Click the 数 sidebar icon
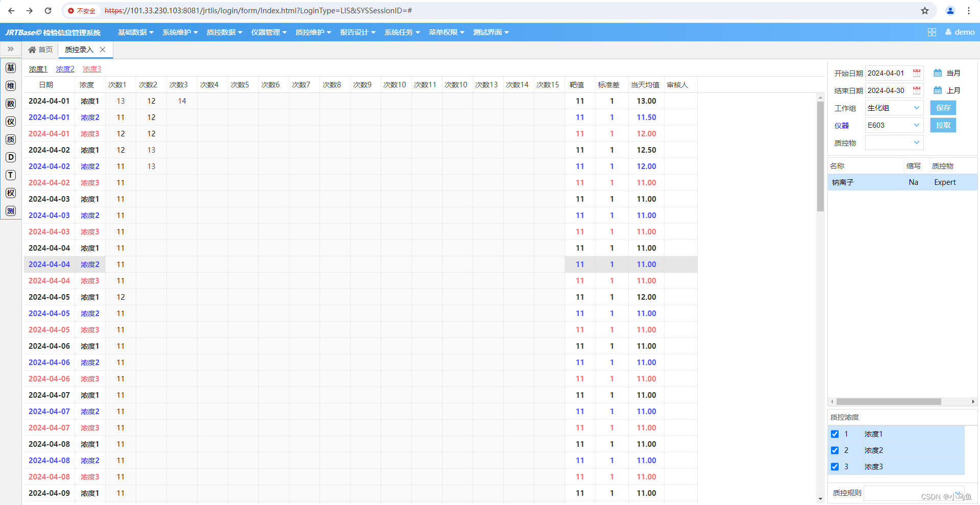The height and width of the screenshot is (505, 980). pos(11,104)
